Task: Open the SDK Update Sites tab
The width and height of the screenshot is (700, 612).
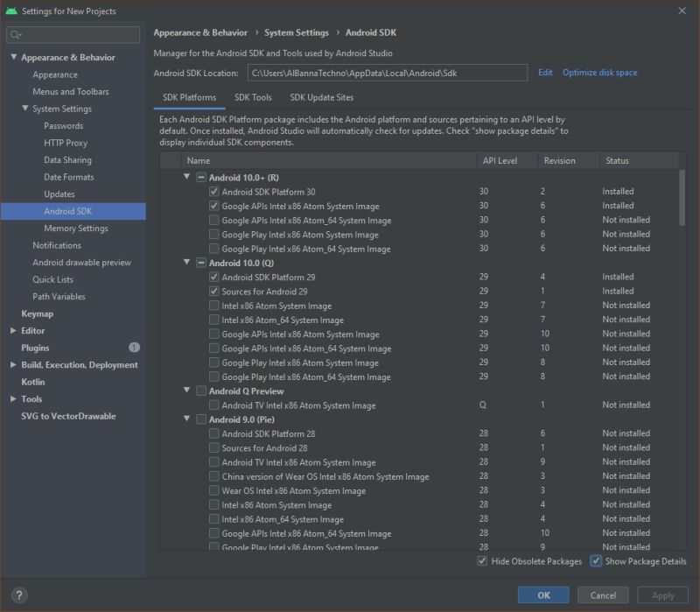Action: pos(321,97)
